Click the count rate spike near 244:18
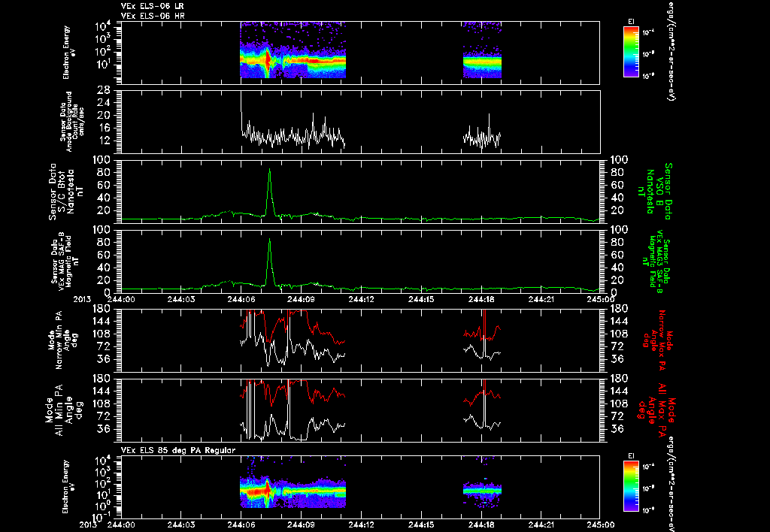The width and height of the screenshot is (770, 532). point(489,115)
